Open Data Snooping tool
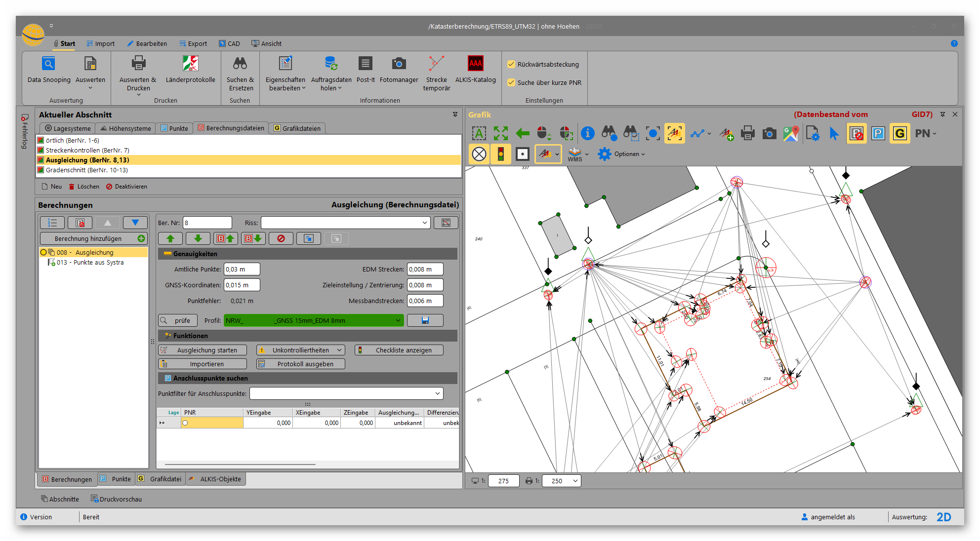This screenshot has width=980, height=541. coord(48,64)
